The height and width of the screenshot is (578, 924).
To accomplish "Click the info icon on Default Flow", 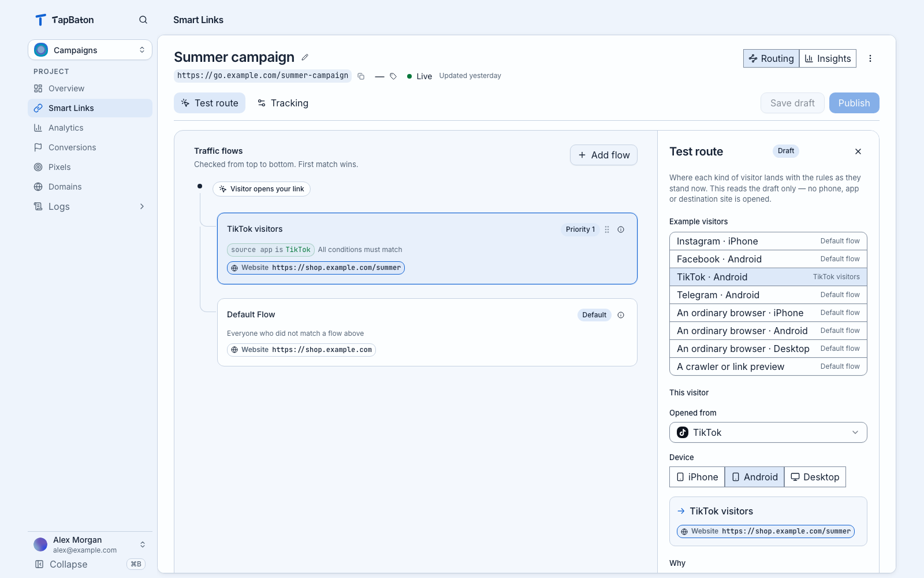I will coord(621,315).
